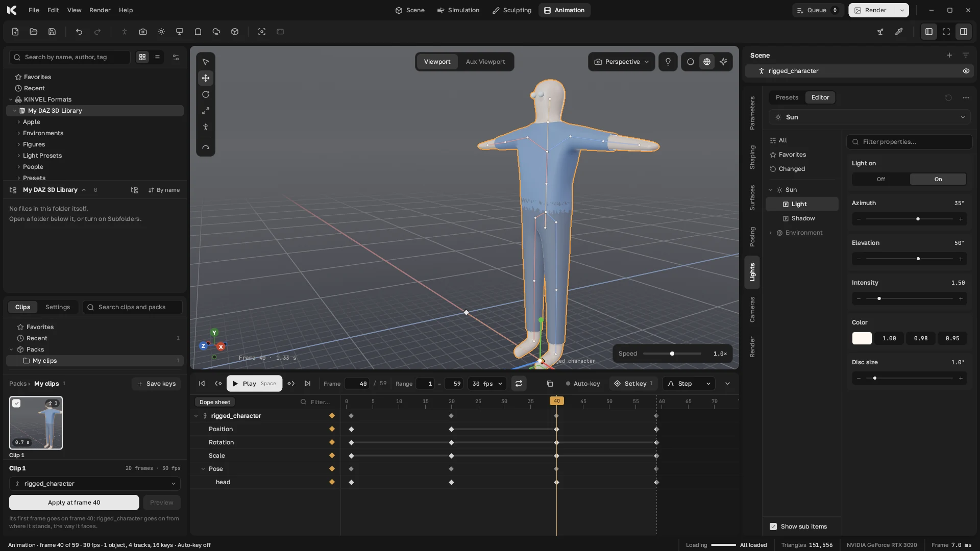This screenshot has height=551, width=980.
Task: Click Apply at frame 40 button
Action: coord(74,503)
